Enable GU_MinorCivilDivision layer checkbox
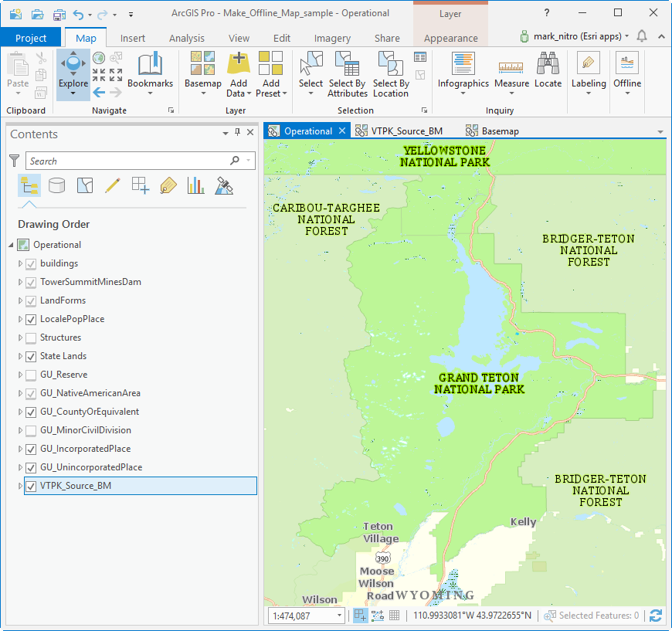 [x=31, y=430]
